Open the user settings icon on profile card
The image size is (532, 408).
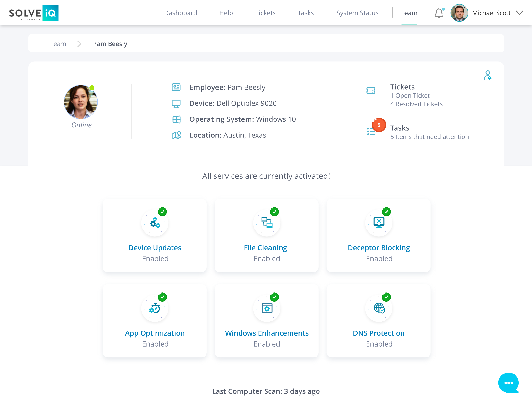click(x=487, y=75)
